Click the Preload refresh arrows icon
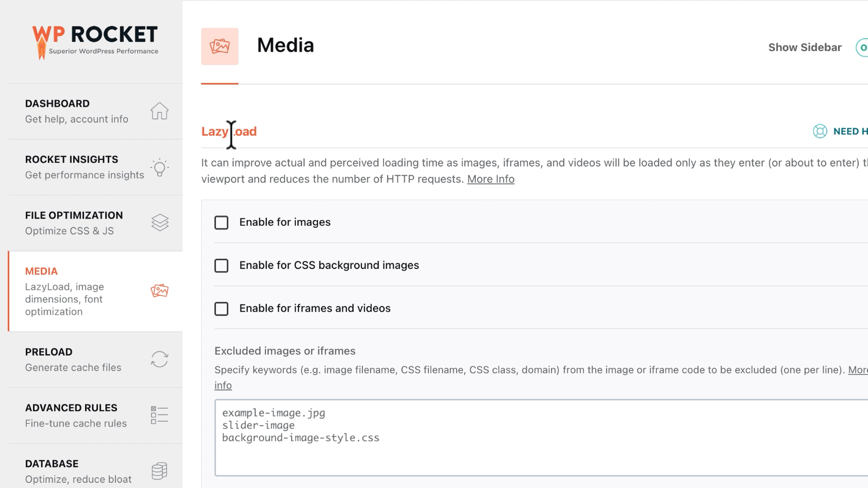868x488 pixels. [x=159, y=359]
